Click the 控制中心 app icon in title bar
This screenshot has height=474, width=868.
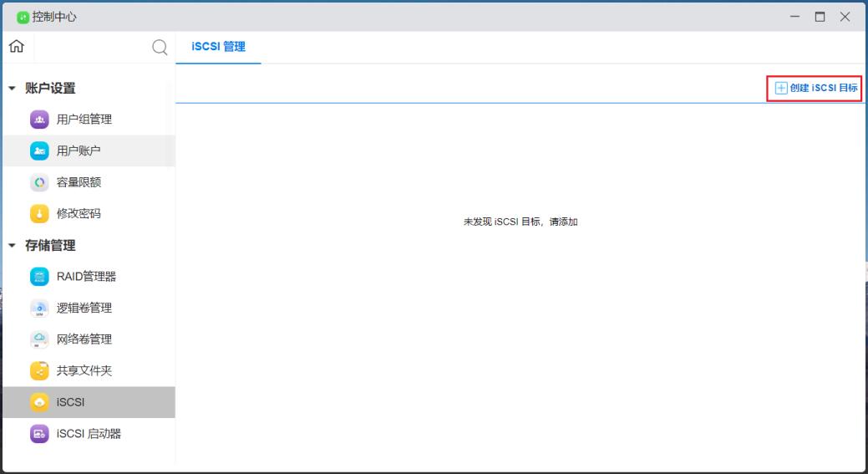(x=23, y=17)
